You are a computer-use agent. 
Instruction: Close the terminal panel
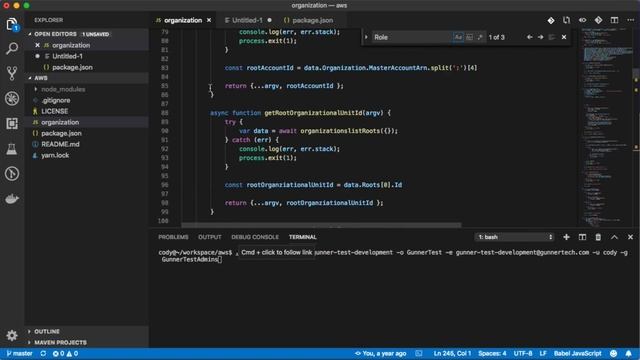(630, 237)
